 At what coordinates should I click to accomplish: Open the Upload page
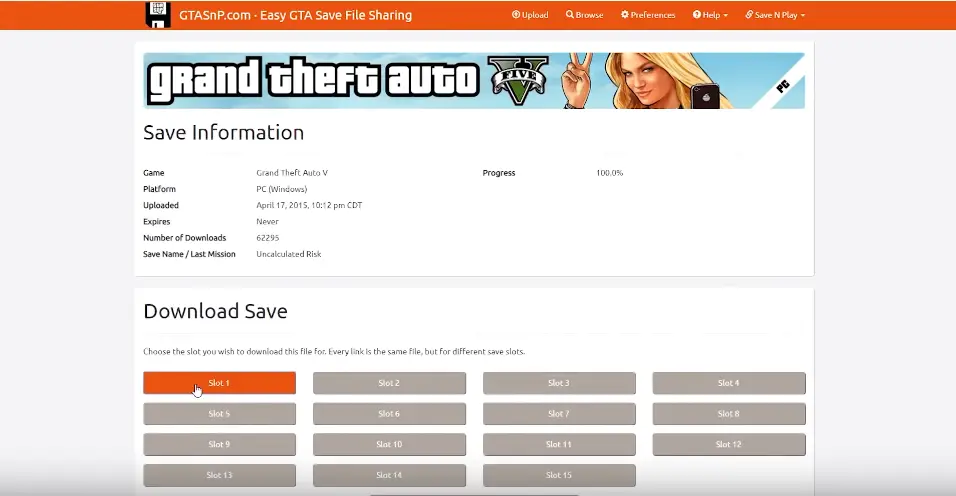[530, 15]
